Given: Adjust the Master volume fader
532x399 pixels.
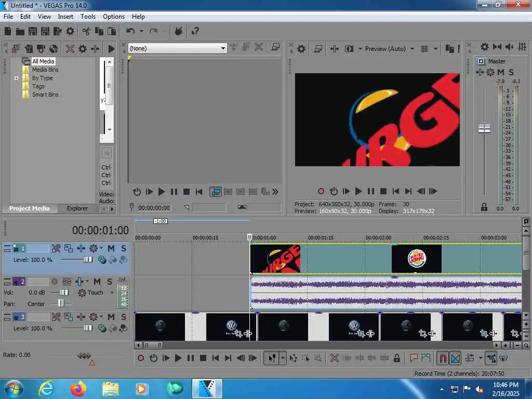Looking at the screenshot, I should pyautogui.click(x=484, y=129).
